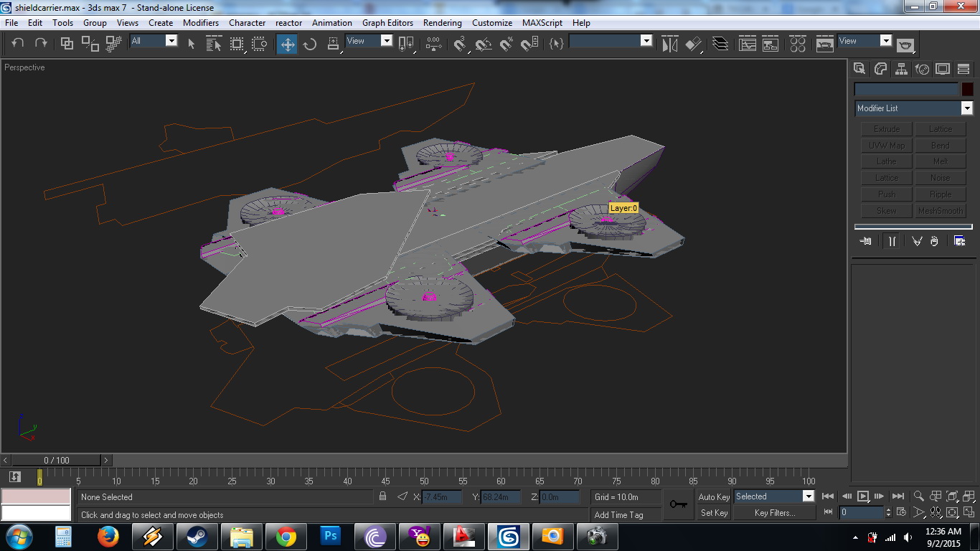Toggle Auto Key animation mode

[x=714, y=496]
